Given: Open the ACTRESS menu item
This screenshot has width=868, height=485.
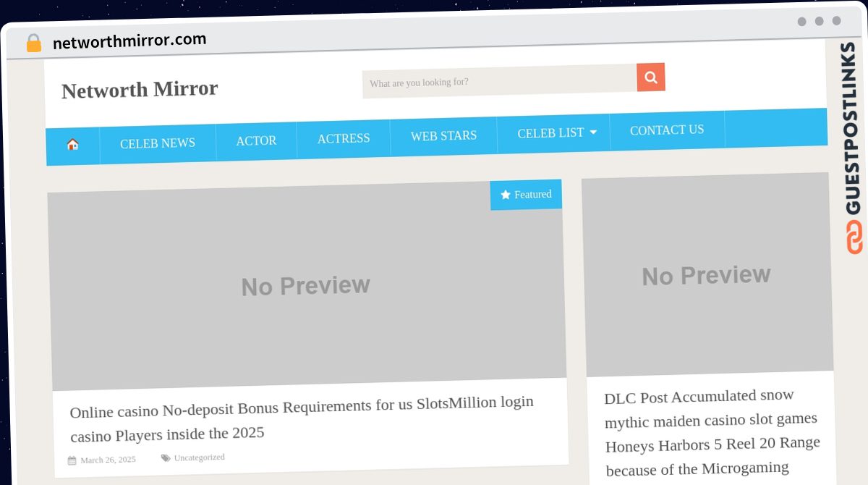Looking at the screenshot, I should click(344, 138).
